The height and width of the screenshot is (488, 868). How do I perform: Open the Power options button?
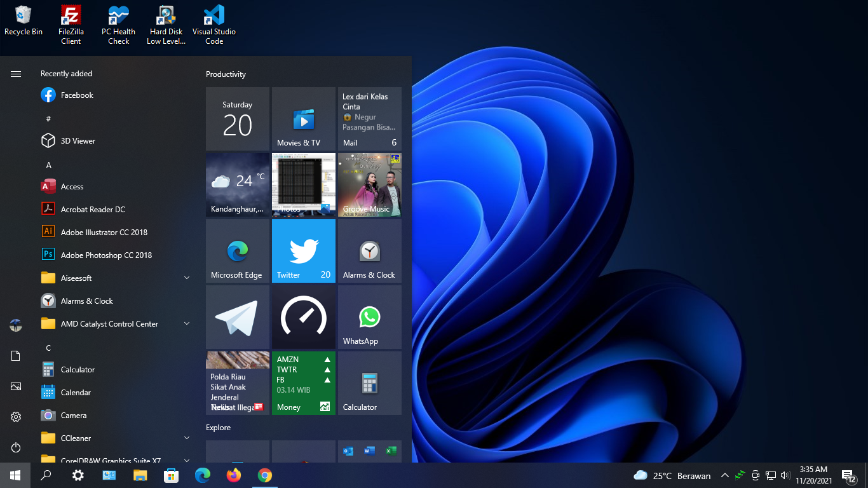pos(16,447)
